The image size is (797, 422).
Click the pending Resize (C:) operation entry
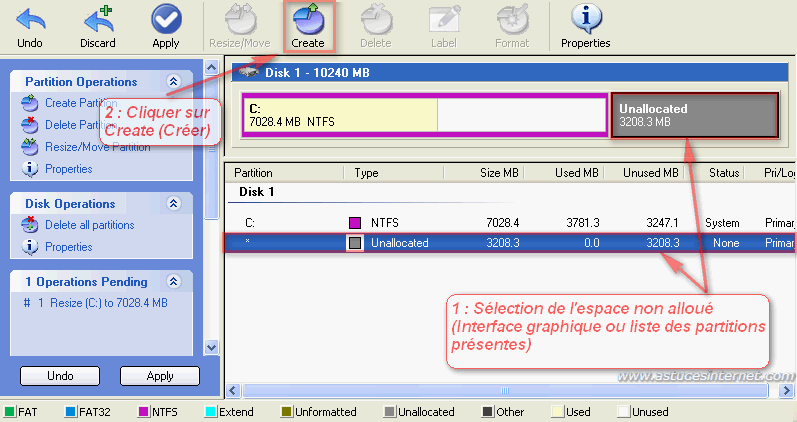point(96,303)
